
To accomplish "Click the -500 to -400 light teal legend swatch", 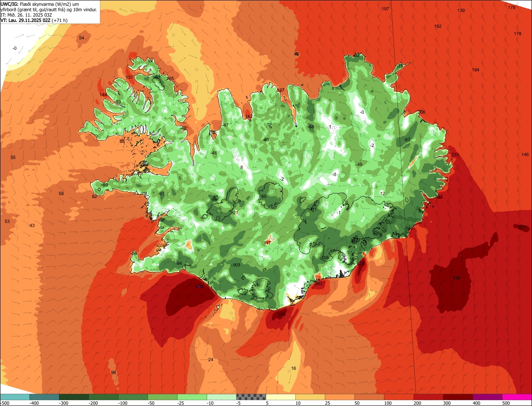I will pos(15,397).
